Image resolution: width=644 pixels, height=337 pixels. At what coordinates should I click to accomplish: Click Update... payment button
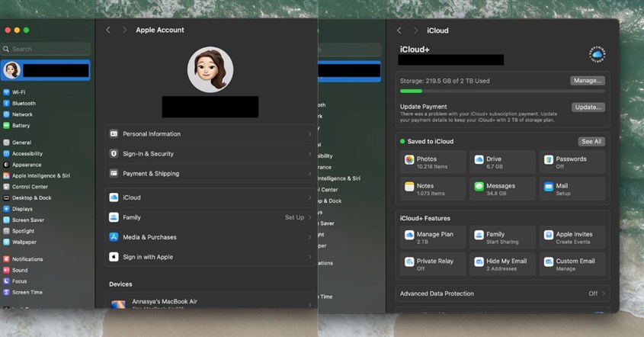[x=588, y=108]
